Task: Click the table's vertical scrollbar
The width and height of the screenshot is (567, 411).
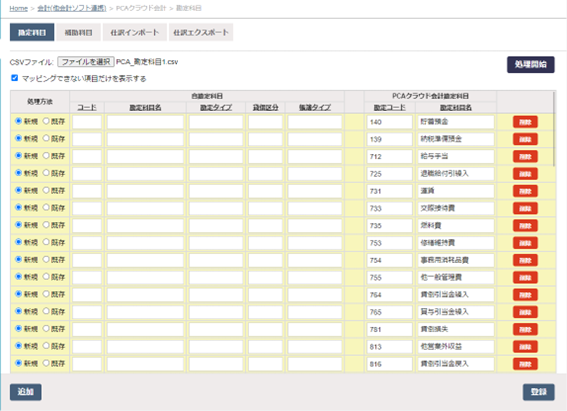Action: coord(554,129)
